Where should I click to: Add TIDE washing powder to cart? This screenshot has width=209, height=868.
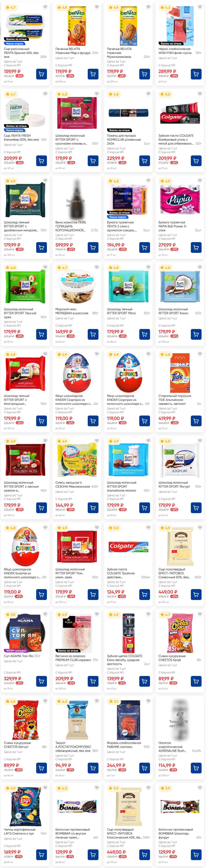point(196,421)
